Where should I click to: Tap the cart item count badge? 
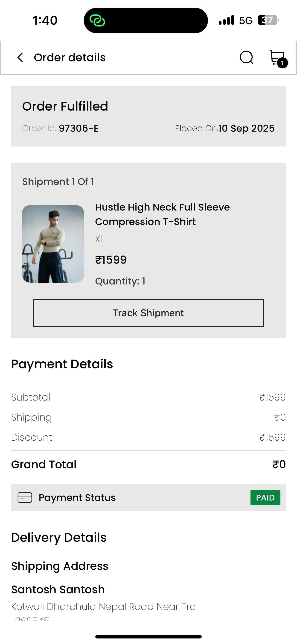pyautogui.click(x=282, y=63)
